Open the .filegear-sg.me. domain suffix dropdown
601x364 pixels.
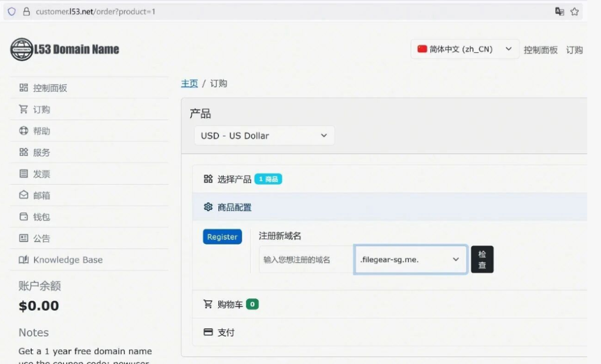[x=410, y=259]
